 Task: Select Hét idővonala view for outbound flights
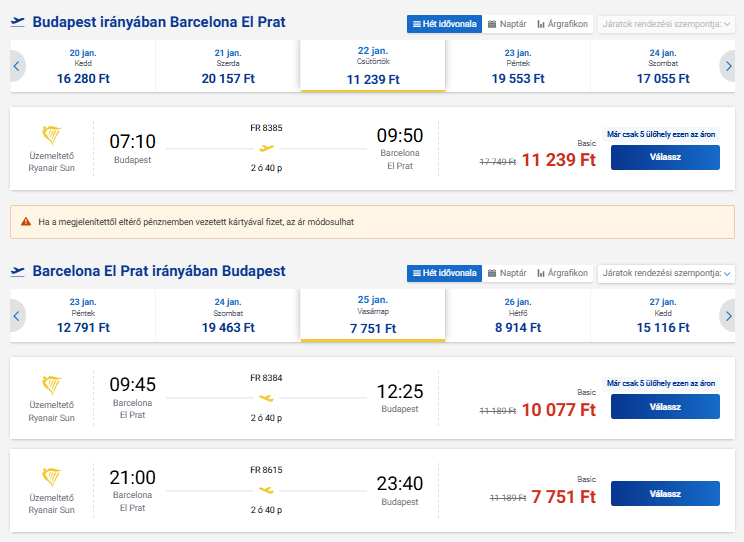point(445,23)
